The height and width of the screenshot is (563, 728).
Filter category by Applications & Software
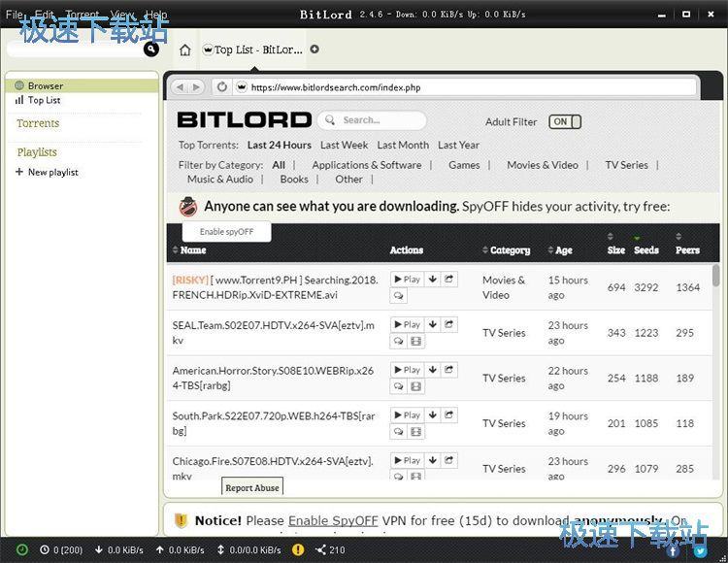tap(367, 165)
